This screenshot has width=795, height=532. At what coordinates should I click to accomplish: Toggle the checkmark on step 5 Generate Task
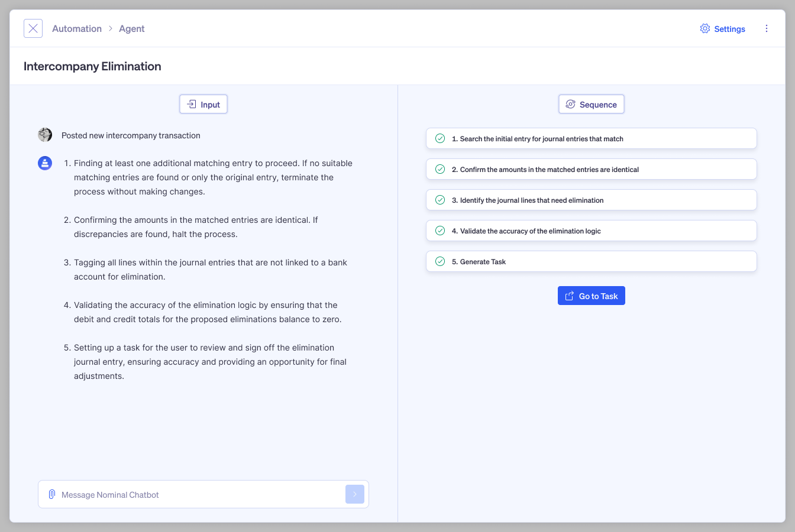point(439,261)
